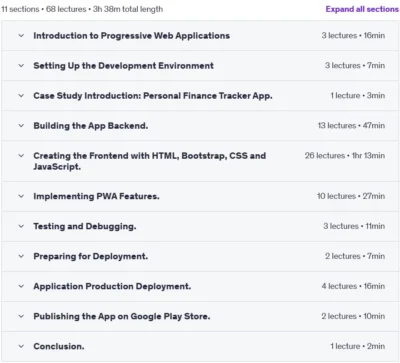Click chevron beside Case Study Introduction section

[21, 95]
